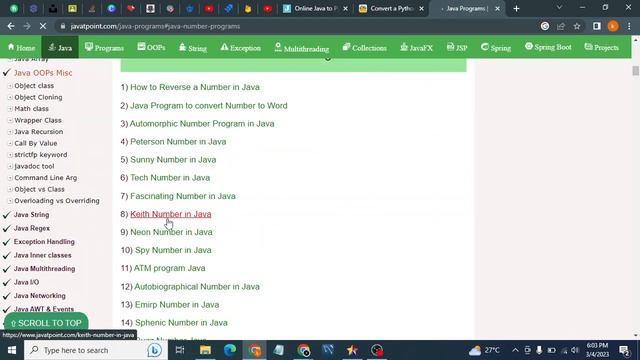Click the Windows Start button
This screenshot has width=640, height=360.
[x=12, y=350]
